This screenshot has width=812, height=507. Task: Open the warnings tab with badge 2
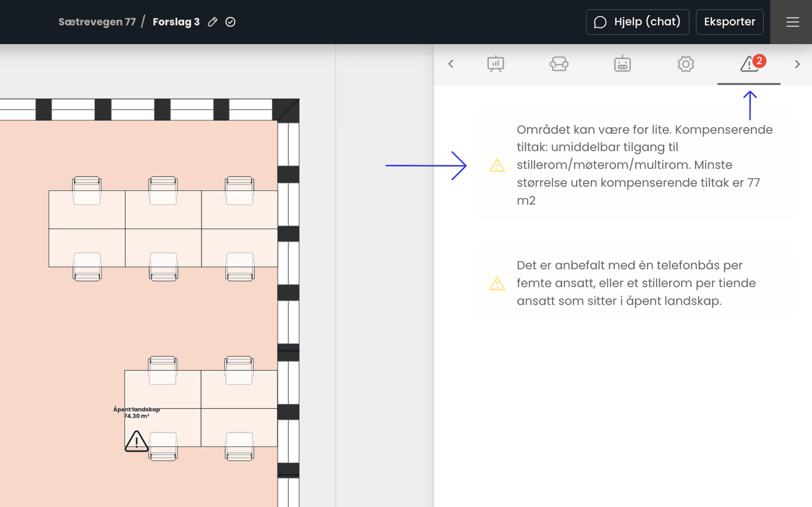click(749, 64)
